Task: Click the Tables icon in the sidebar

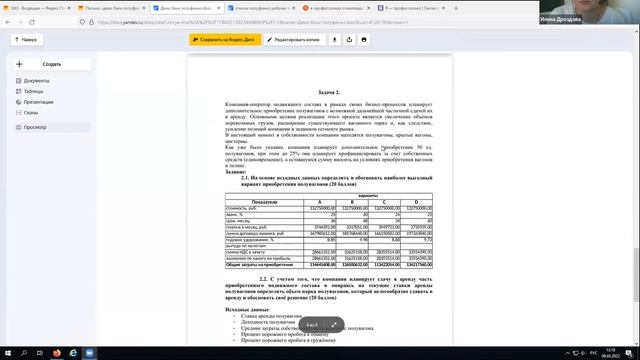Action: [18, 91]
